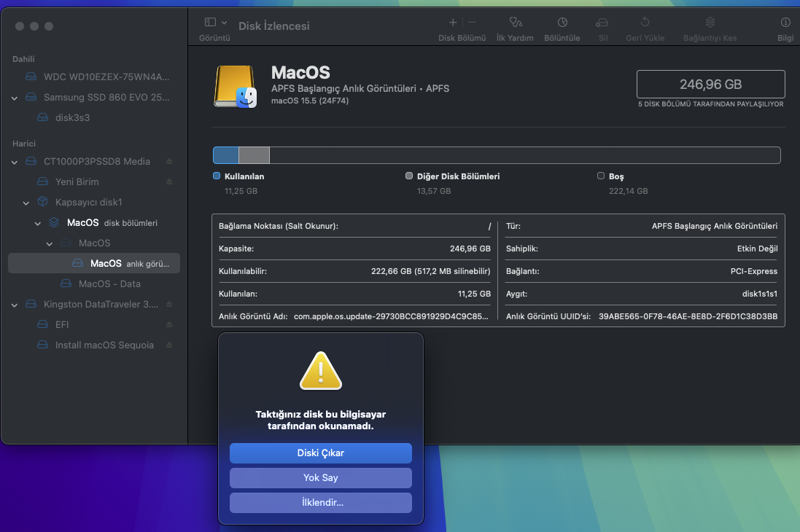Click the Bilgi info icon
This screenshot has width=800, height=532.
(785, 23)
